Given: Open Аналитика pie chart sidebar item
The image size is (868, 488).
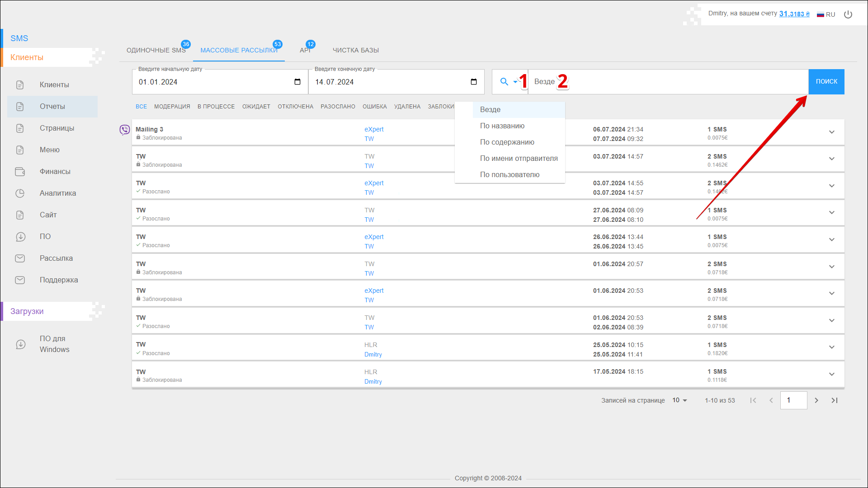Looking at the screenshot, I should [57, 193].
